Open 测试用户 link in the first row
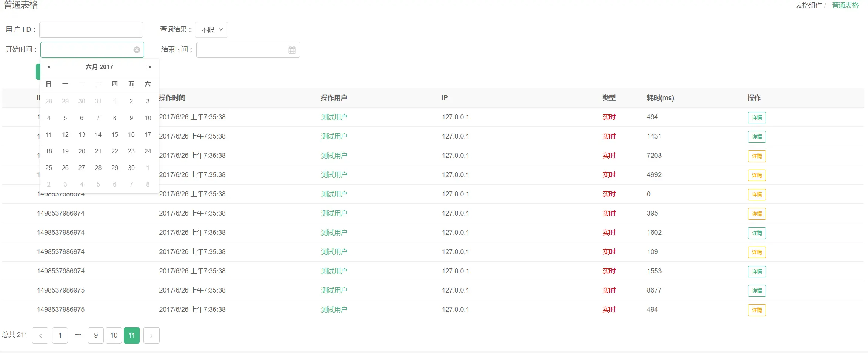The height and width of the screenshot is (353, 868). pos(334,117)
